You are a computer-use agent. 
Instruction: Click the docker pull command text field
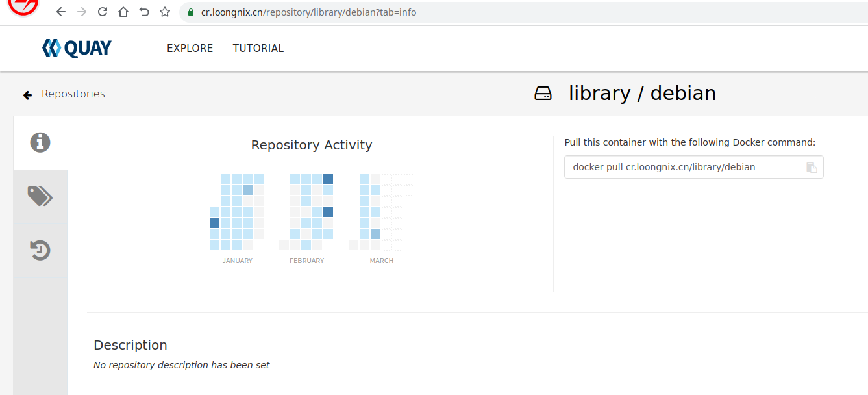point(682,167)
